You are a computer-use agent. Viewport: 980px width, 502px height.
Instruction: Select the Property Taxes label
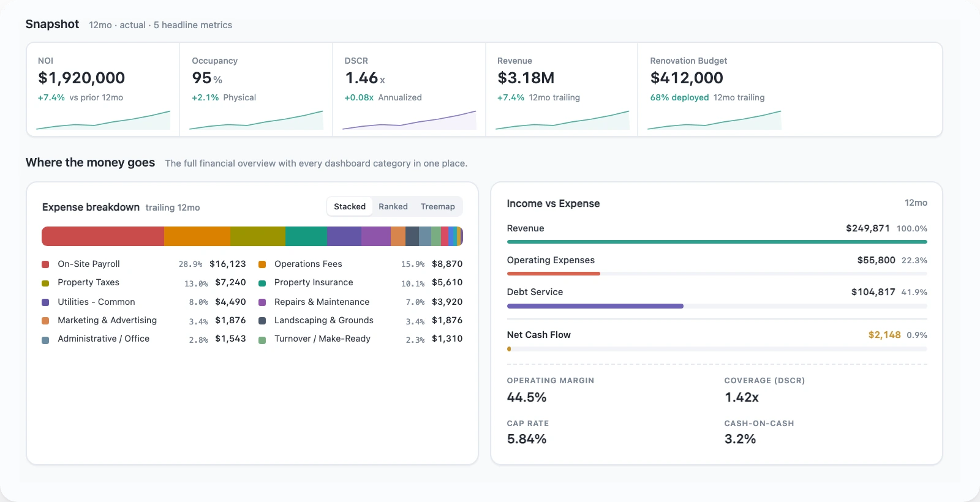(x=88, y=282)
